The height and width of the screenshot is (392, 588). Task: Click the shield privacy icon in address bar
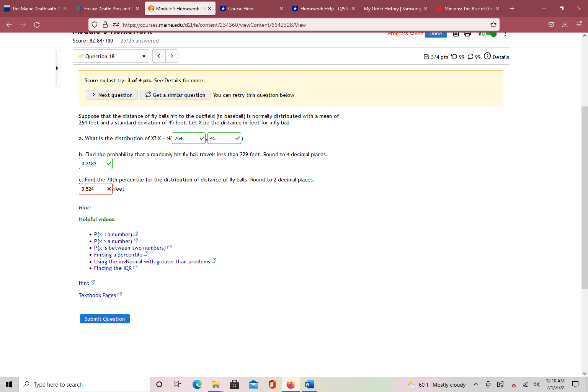pos(94,24)
